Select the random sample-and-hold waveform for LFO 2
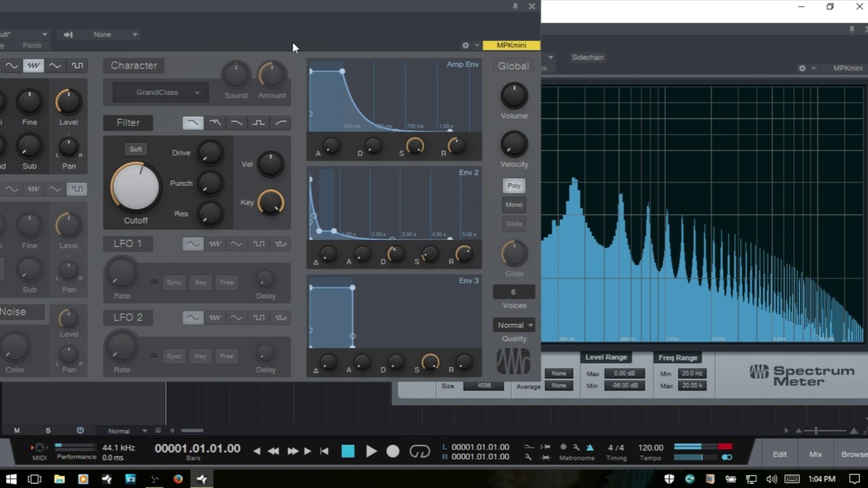 (x=280, y=317)
